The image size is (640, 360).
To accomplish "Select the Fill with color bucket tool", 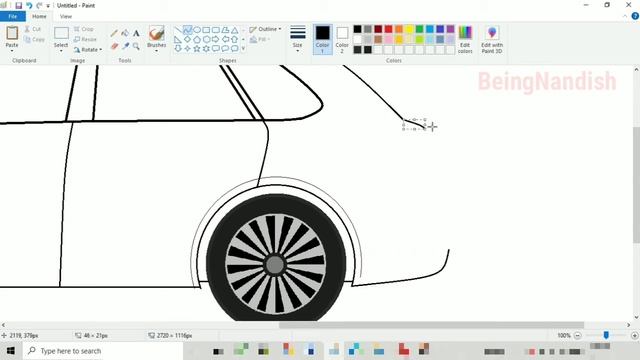I will pos(125,33).
